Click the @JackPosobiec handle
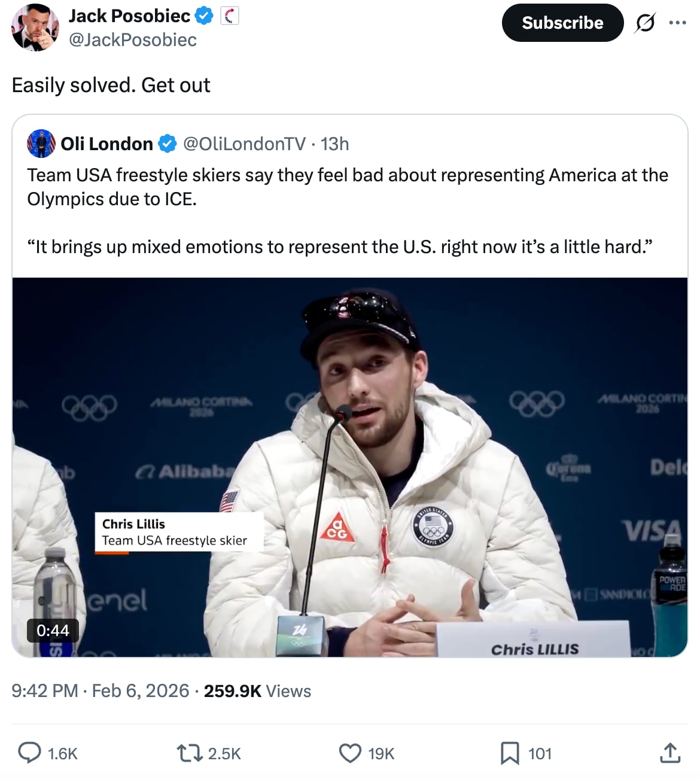The height and width of the screenshot is (779, 700). point(135,40)
